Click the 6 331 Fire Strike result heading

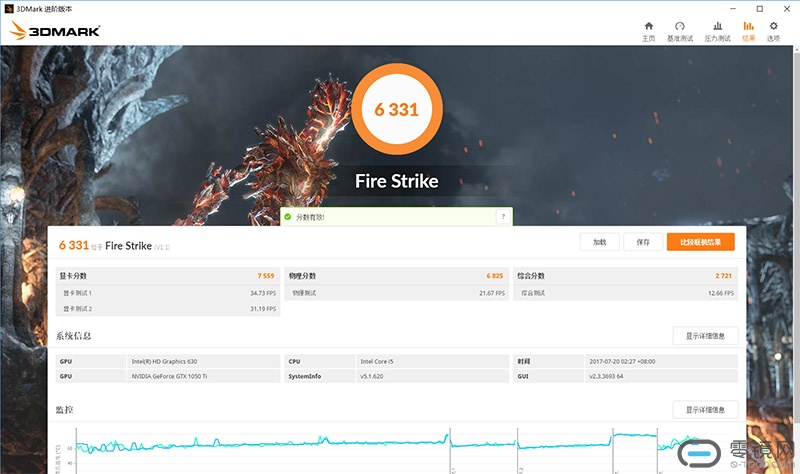coord(114,245)
